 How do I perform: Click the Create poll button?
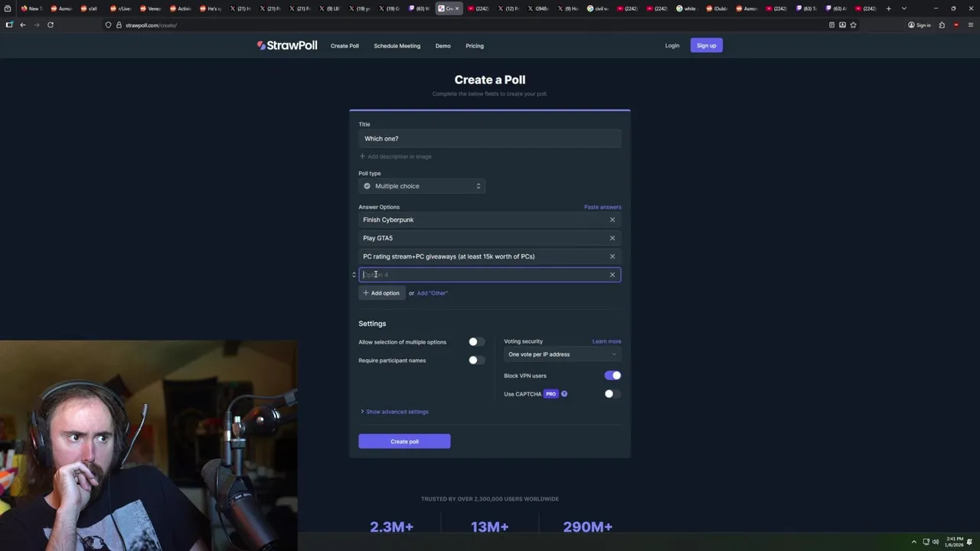404,442
